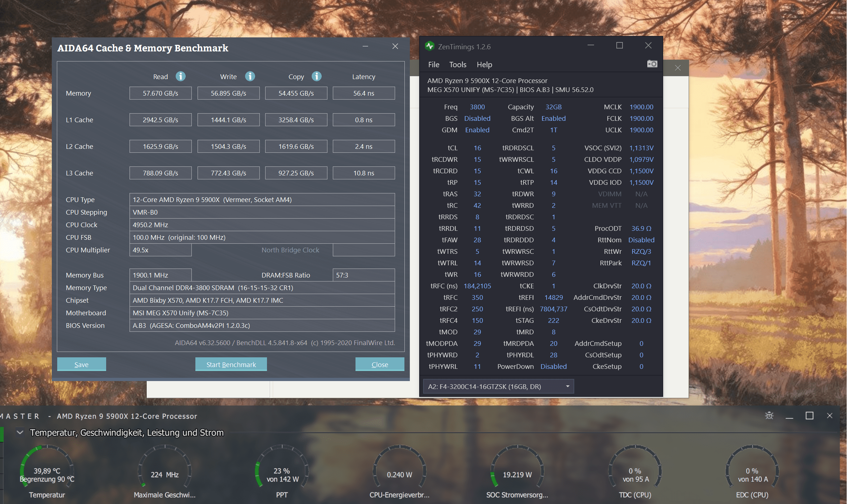This screenshot has width=847, height=504.
Task: Click the L2 Cache Write 1504.3 GB/s field
Action: pyautogui.click(x=228, y=146)
